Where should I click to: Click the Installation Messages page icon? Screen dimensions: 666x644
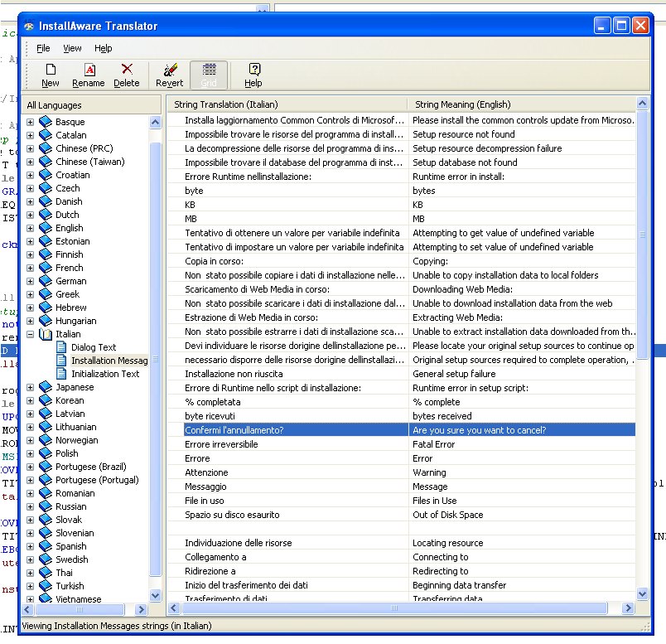(x=61, y=361)
